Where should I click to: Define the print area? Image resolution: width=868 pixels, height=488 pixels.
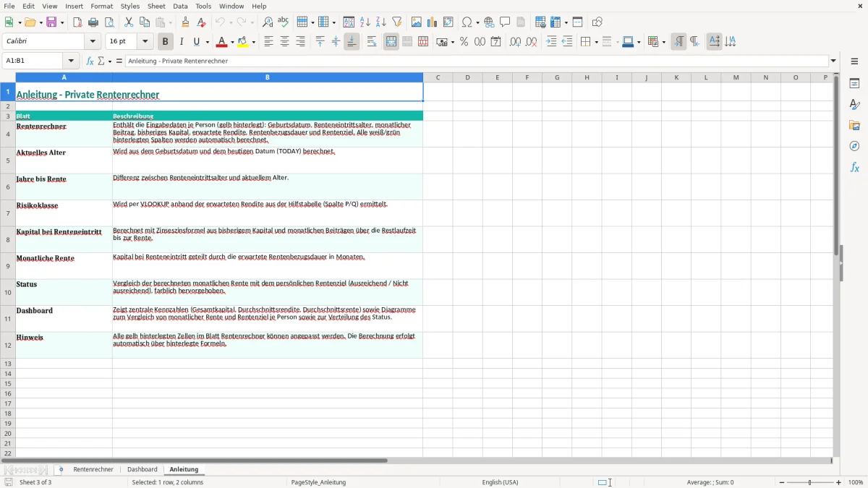[x=540, y=22]
